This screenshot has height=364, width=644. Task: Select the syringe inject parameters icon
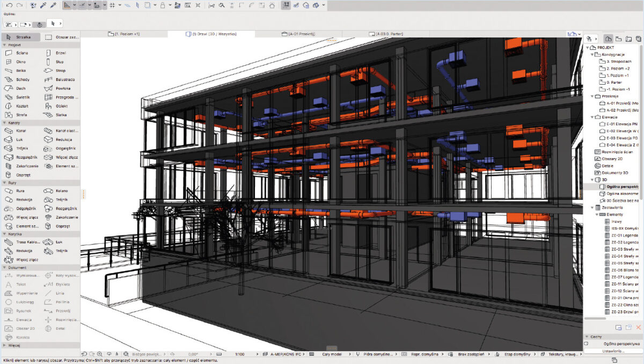click(x=53, y=5)
